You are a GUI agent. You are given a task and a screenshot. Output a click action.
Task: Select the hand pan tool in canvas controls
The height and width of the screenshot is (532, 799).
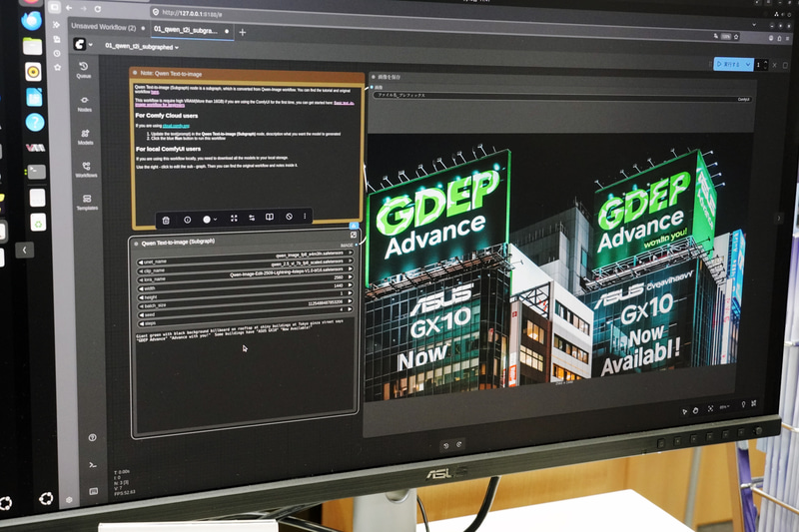pyautogui.click(x=695, y=410)
